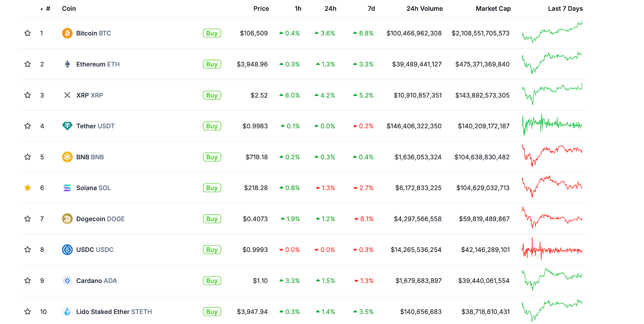This screenshot has width=644, height=324.
Task: Click the XRP logo icon
Action: 67,95
